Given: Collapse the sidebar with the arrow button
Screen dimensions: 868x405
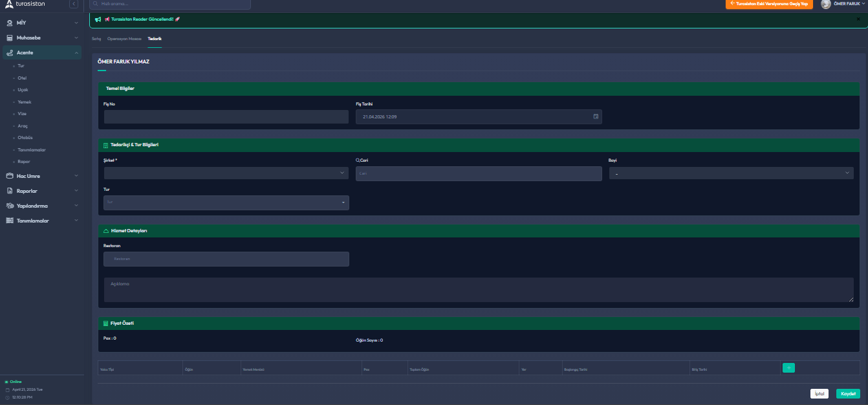Looking at the screenshot, I should tap(73, 5).
